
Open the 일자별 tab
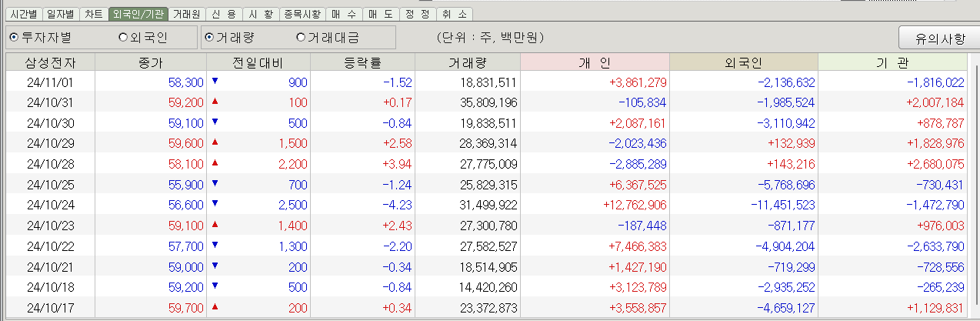[60, 14]
